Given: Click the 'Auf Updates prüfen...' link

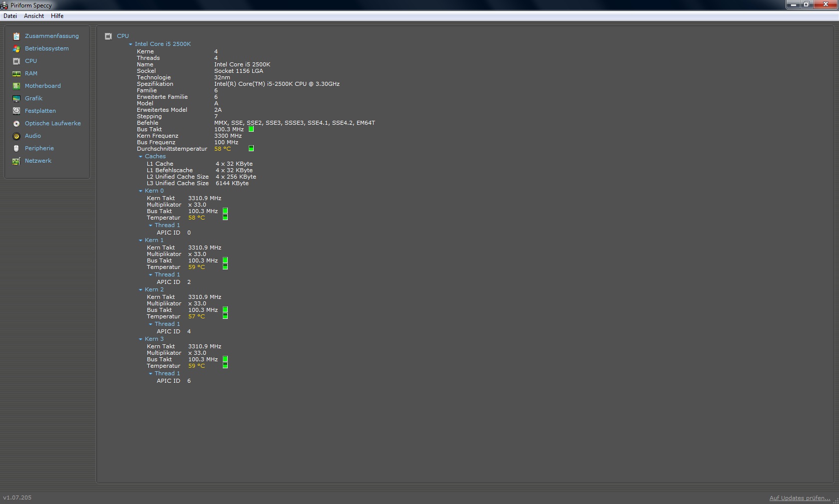Looking at the screenshot, I should (x=800, y=498).
